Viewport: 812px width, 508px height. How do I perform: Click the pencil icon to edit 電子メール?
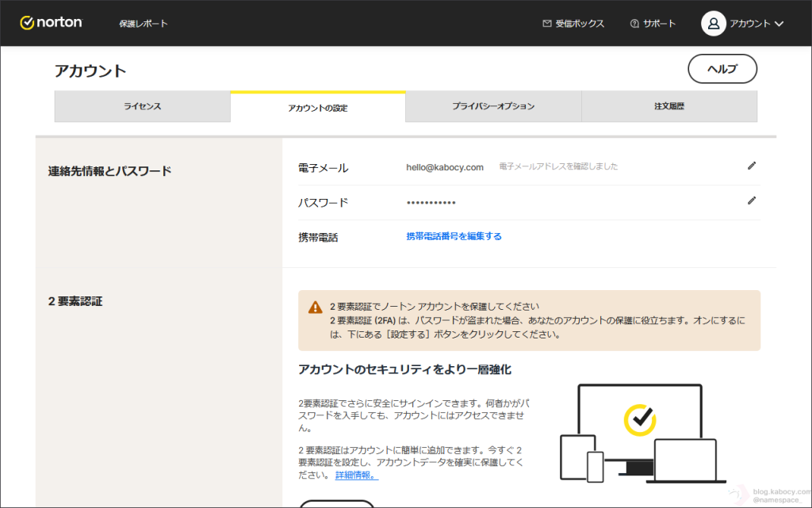tap(752, 166)
